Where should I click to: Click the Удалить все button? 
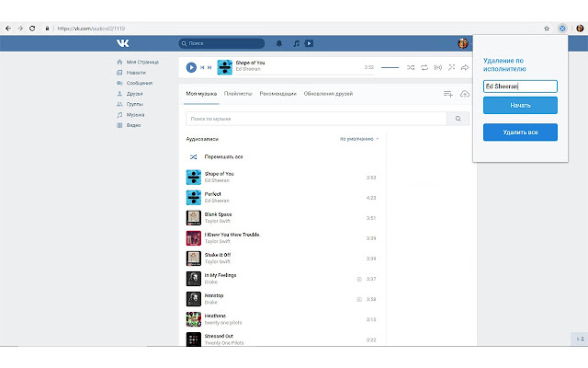click(x=520, y=132)
